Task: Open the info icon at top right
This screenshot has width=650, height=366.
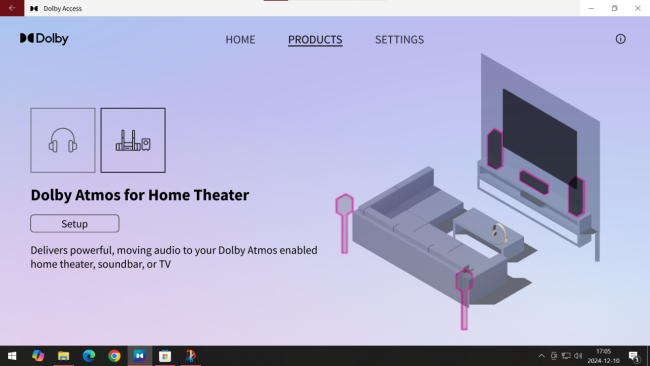Action: pos(620,39)
